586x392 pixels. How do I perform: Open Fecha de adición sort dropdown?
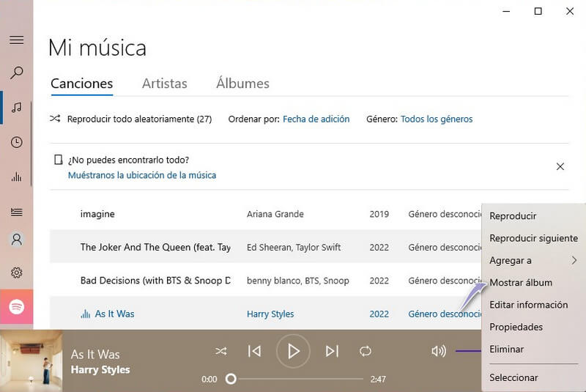tap(316, 119)
